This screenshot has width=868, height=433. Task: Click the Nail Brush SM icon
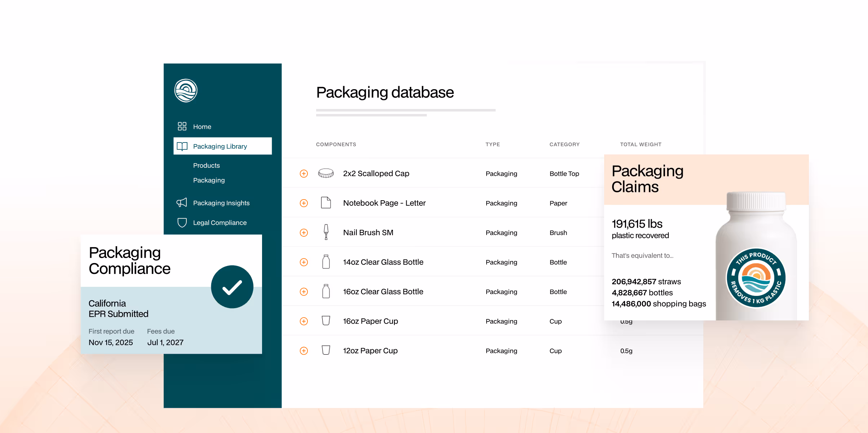[326, 232]
